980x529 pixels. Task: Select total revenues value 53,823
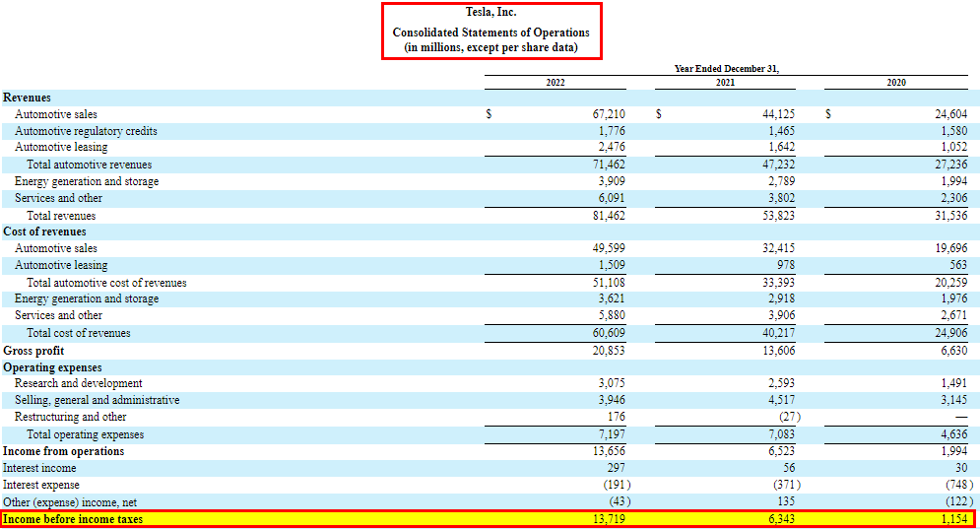[779, 216]
